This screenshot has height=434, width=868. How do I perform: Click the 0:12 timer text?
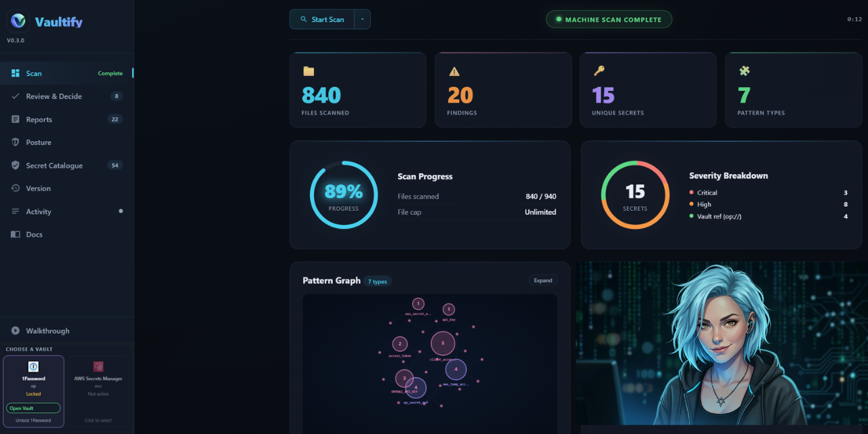click(854, 20)
